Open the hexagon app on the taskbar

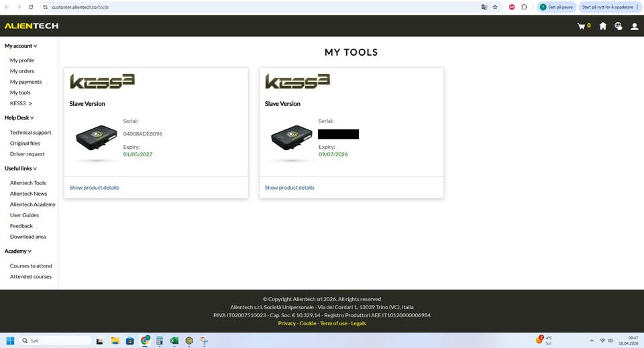189,341
